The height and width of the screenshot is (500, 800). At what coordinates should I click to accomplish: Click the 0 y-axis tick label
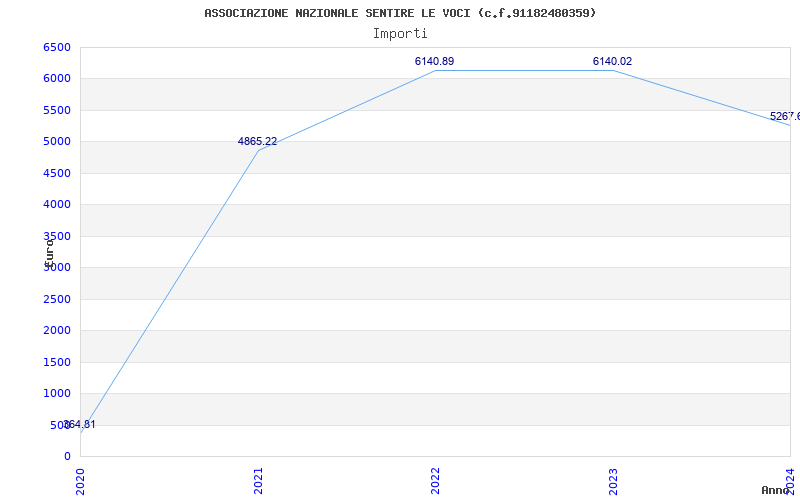67,456
